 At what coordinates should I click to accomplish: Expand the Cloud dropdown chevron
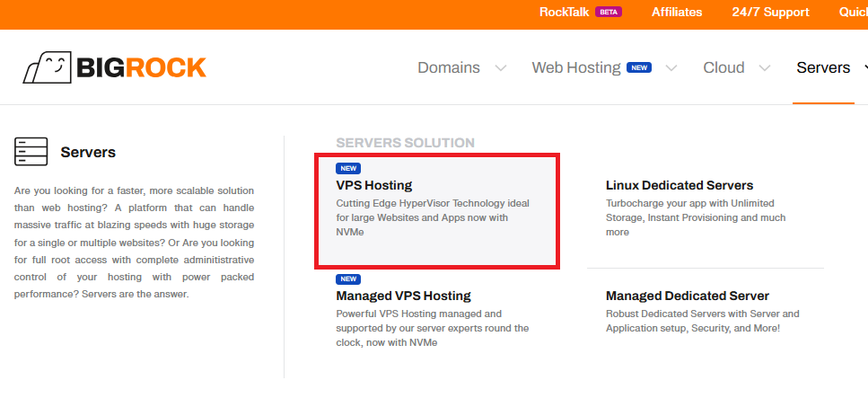765,68
